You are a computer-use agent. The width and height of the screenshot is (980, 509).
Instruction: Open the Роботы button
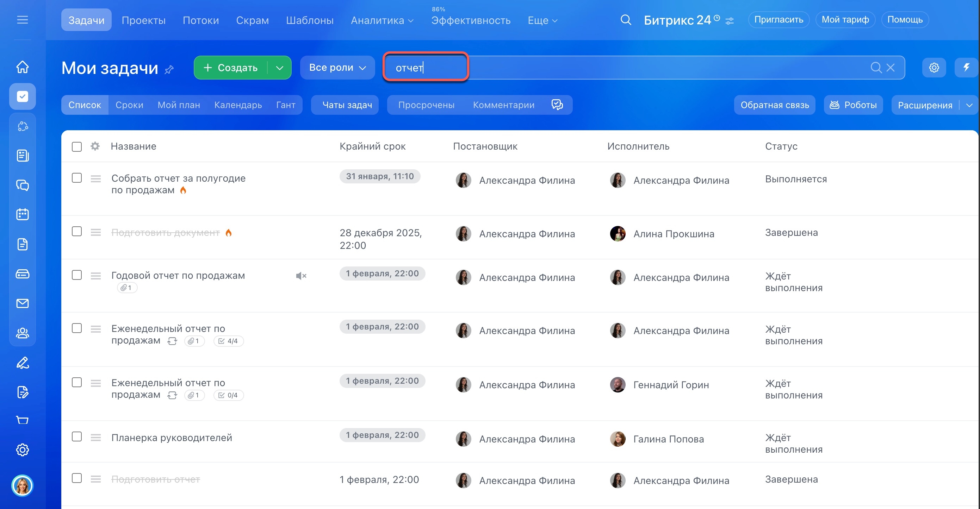point(853,105)
